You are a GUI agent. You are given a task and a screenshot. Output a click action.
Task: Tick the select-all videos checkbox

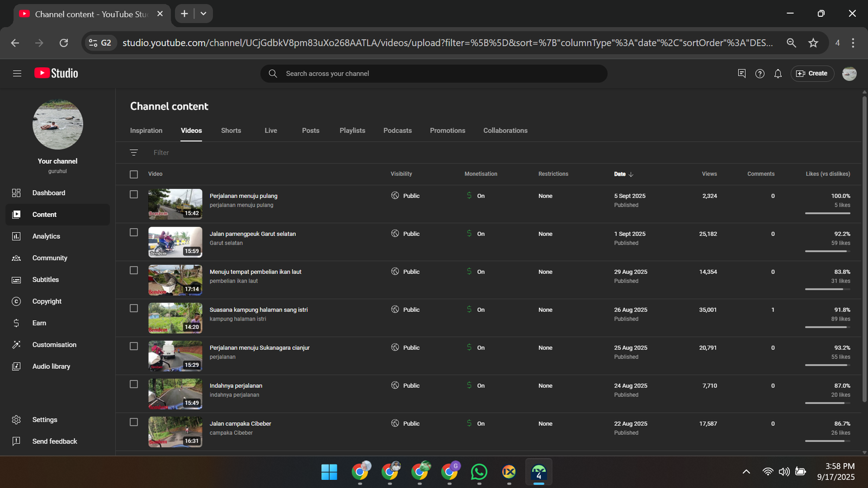134,174
